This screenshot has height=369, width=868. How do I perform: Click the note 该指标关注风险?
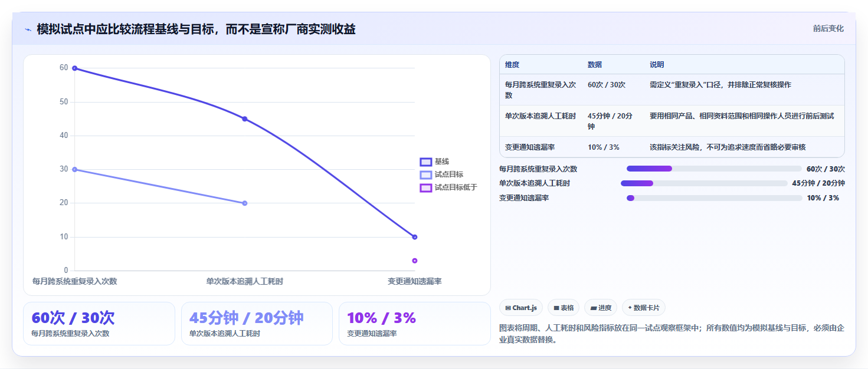(x=728, y=147)
